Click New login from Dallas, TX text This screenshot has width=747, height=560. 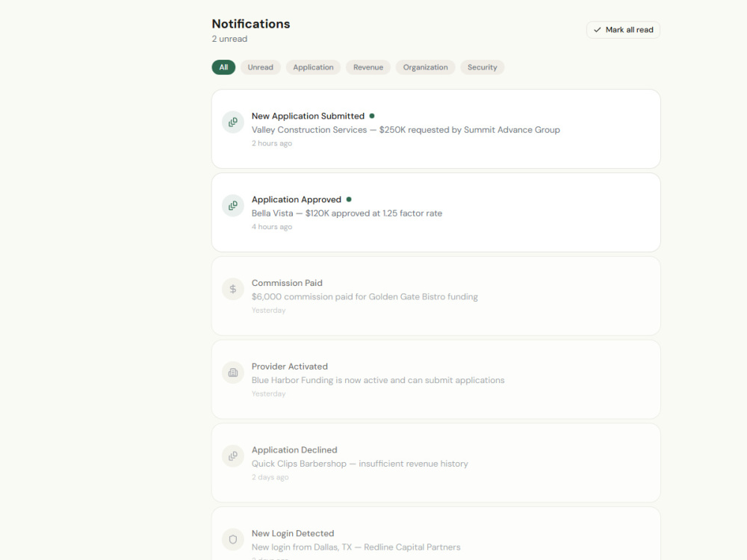356,547
